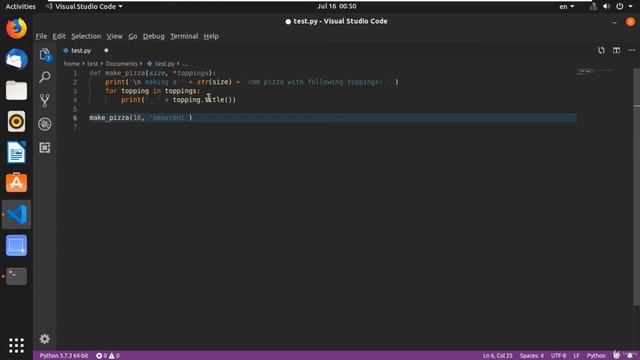Open the 'en' input language dropdown

point(567,7)
